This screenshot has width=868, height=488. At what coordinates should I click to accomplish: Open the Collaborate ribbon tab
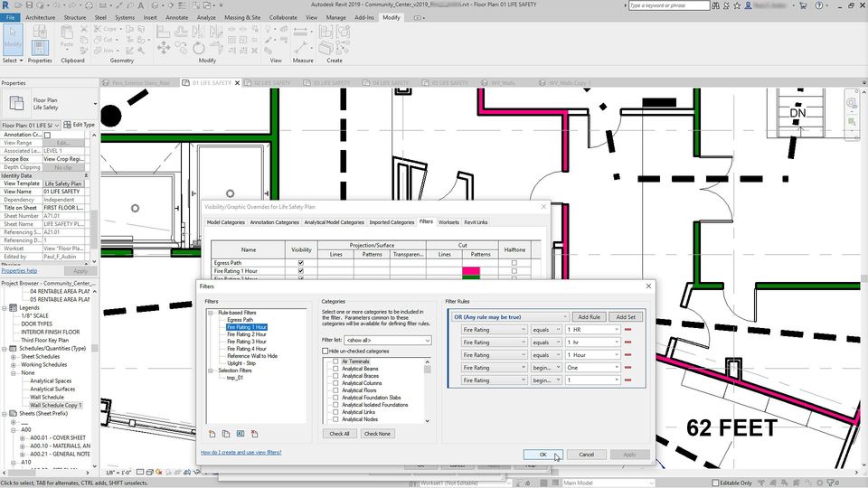click(x=283, y=18)
